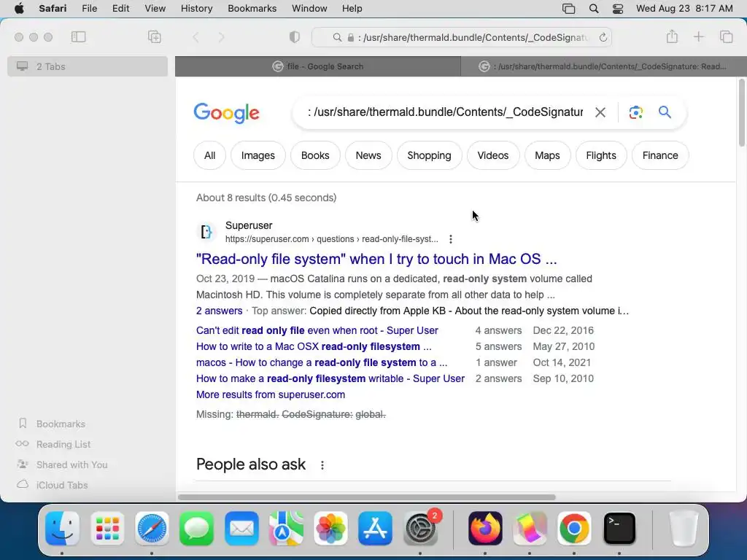This screenshot has width=747, height=560.
Task: Open the Apple menu
Action: point(19,9)
